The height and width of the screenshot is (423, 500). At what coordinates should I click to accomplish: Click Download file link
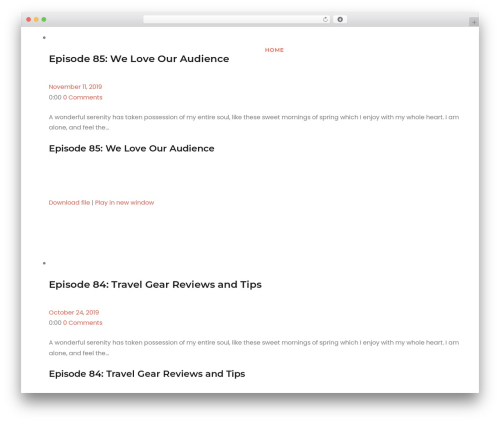[x=69, y=203]
